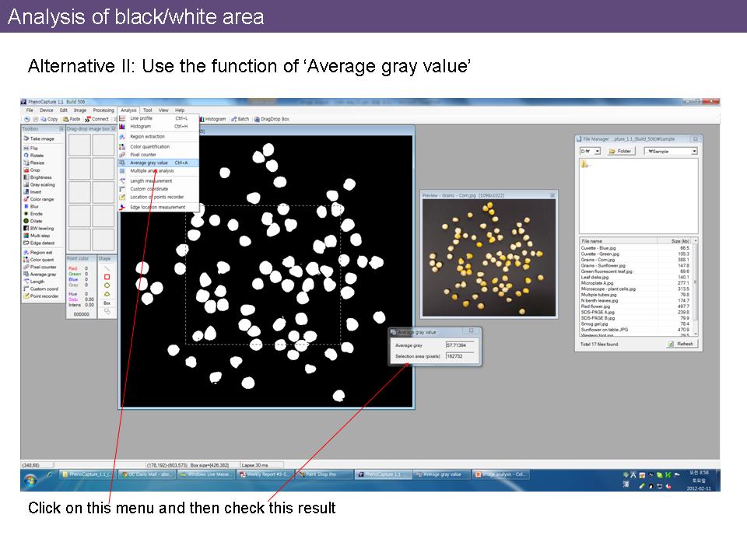Select the Flip tool in Toolbox

pos(33,148)
